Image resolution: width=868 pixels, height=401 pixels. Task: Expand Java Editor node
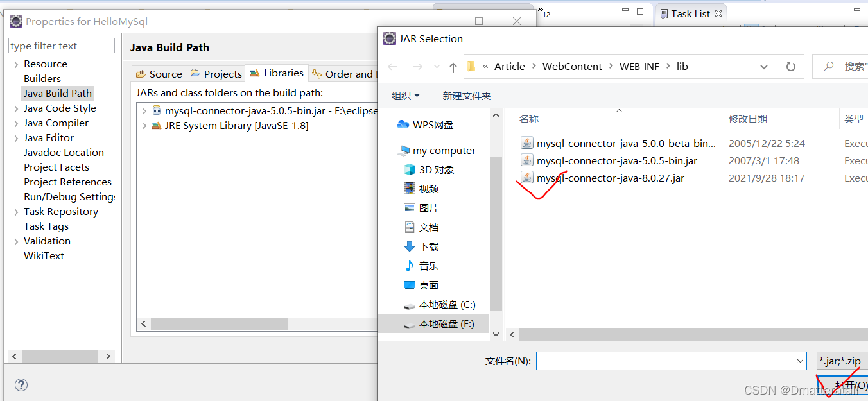pos(16,138)
